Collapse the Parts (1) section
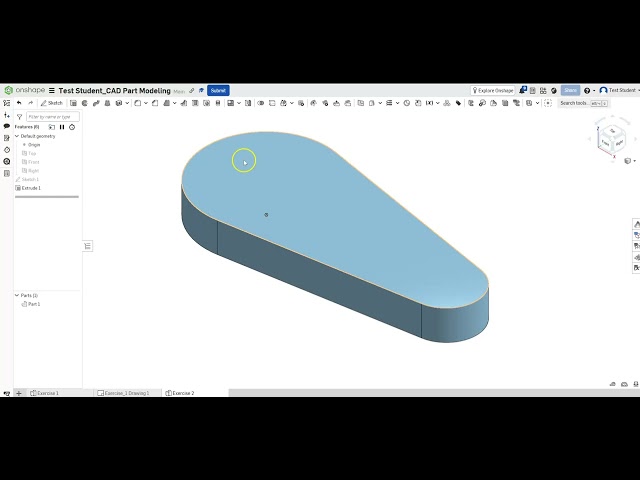Screen dimensions: 640x480 [x=17, y=295]
